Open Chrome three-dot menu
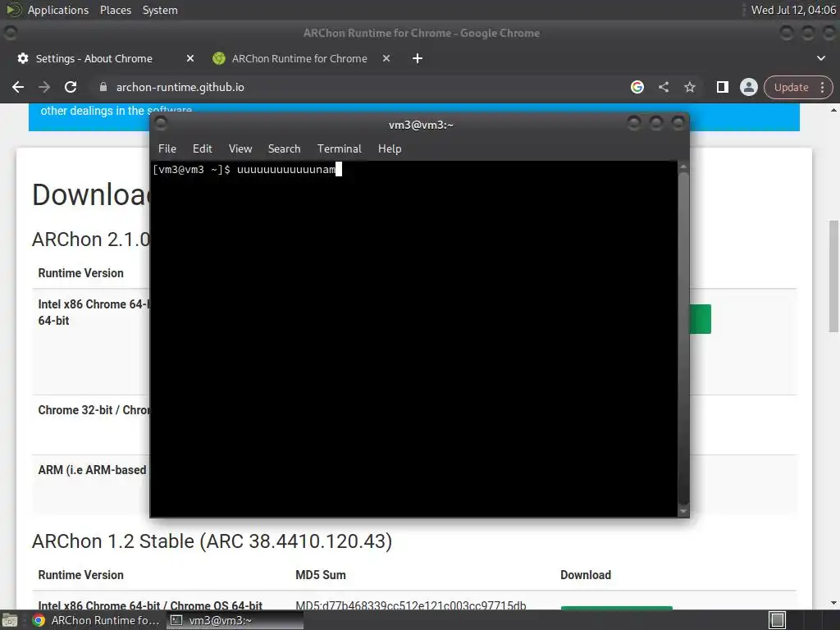 822,87
